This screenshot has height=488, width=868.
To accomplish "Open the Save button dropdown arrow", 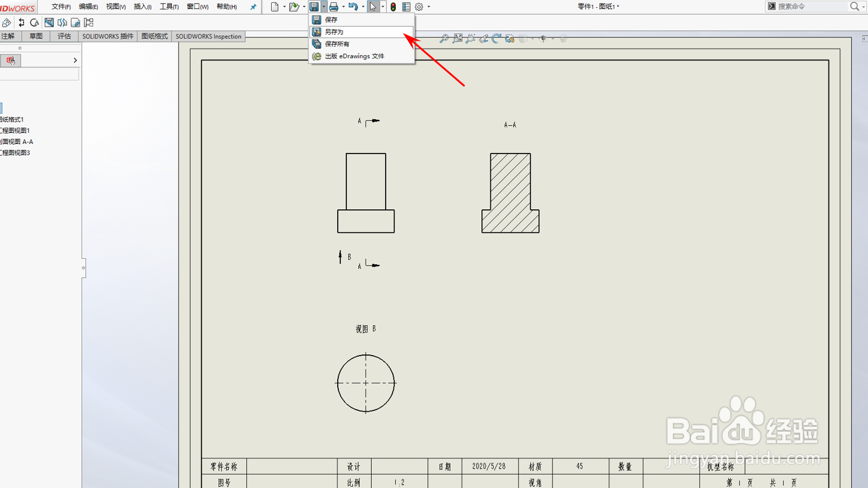I will pyautogui.click(x=325, y=6).
